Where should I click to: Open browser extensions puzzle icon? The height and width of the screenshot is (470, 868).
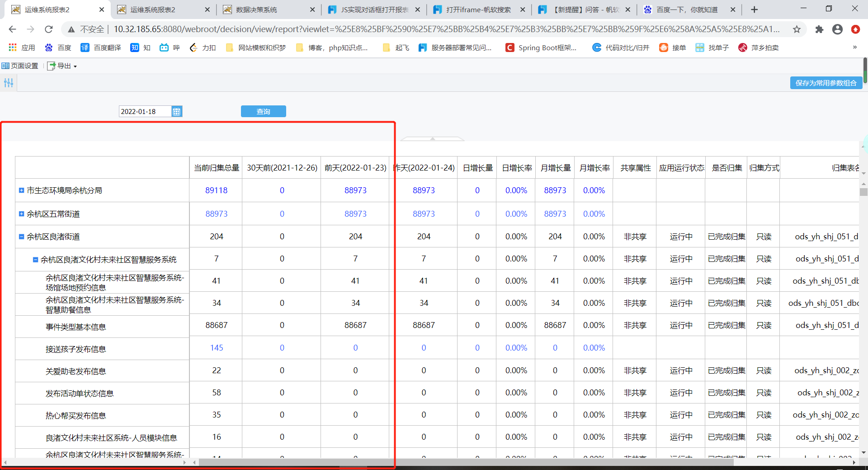[x=819, y=29]
